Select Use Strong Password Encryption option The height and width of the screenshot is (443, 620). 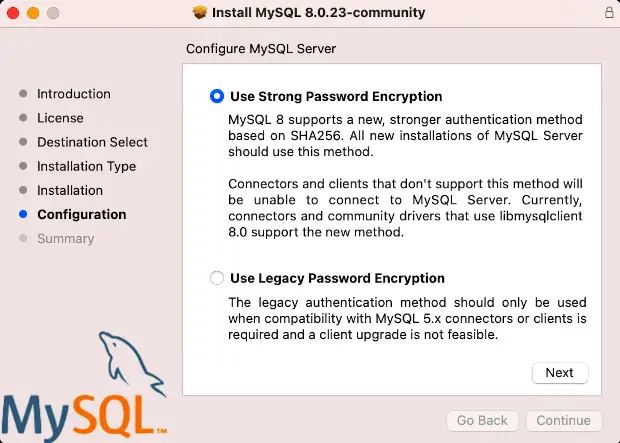217,97
